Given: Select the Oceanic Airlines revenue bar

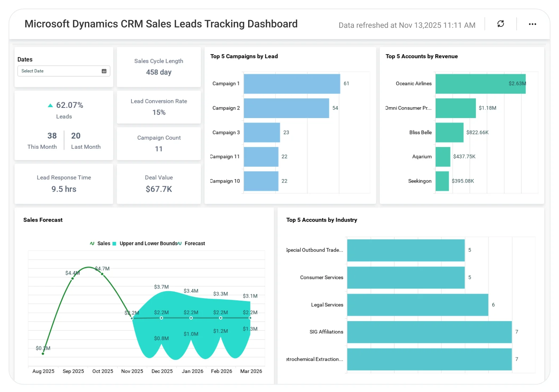Looking at the screenshot, I should coord(480,84).
